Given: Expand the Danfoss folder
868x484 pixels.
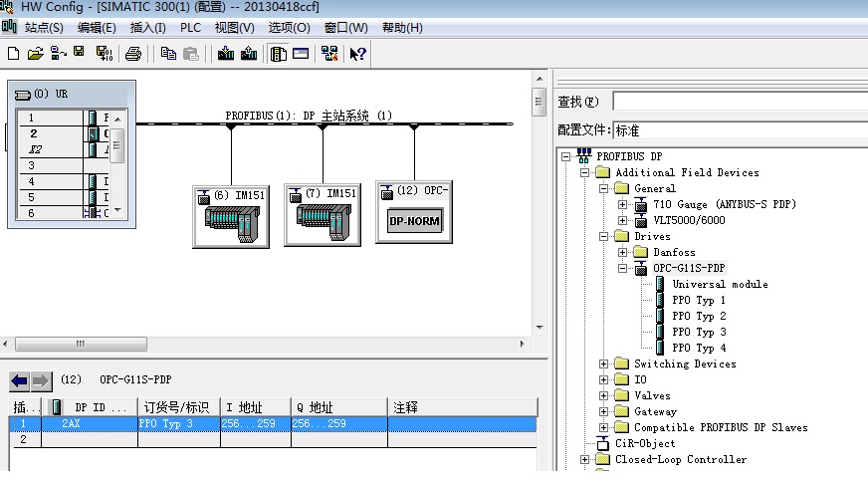Looking at the screenshot, I should pos(623,253).
